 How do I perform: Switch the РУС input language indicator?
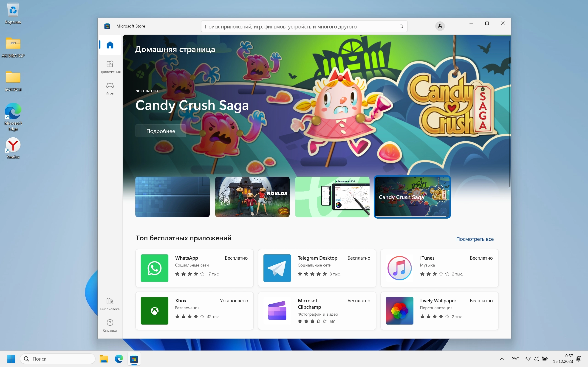(x=515, y=359)
